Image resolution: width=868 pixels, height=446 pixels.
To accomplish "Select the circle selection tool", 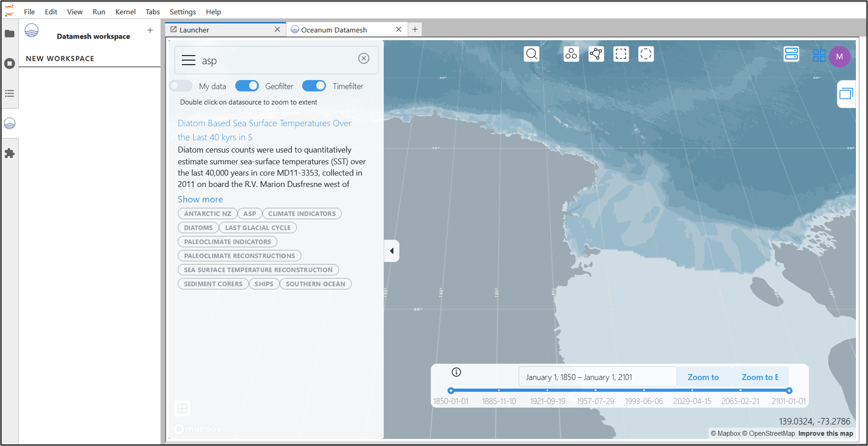I will pos(645,54).
